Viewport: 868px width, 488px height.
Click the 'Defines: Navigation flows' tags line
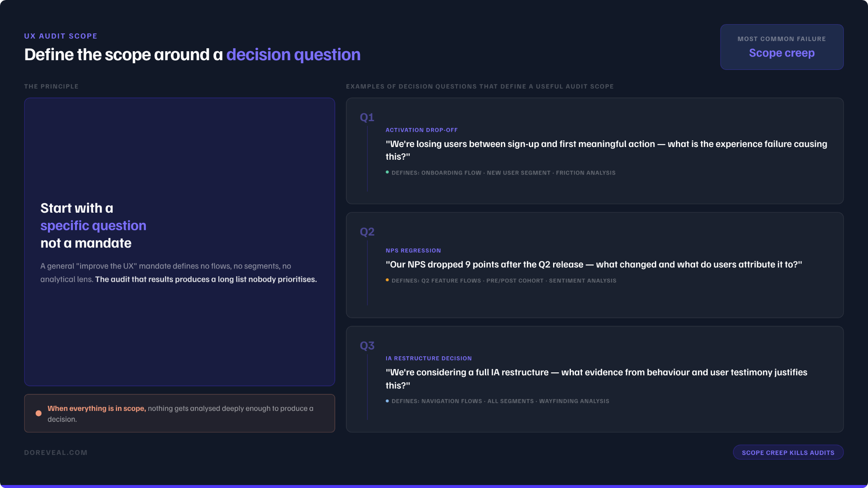pos(500,401)
